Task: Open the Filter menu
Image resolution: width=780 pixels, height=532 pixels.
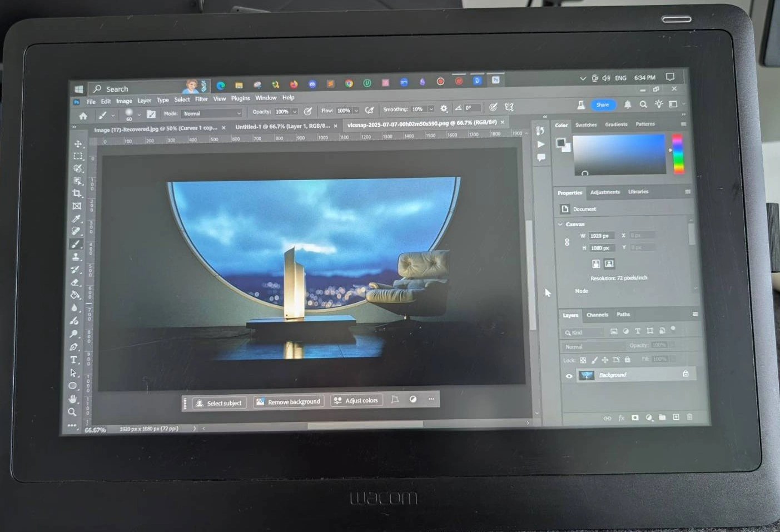Action: (201, 100)
